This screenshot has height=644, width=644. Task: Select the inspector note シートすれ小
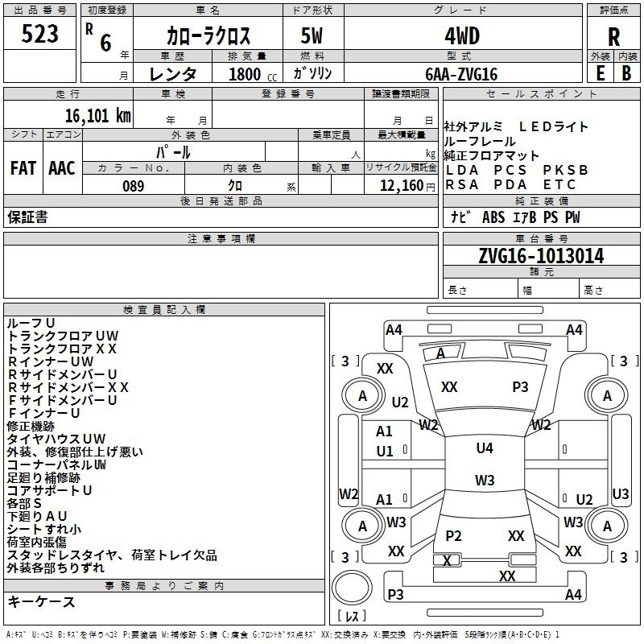pyautogui.click(x=44, y=529)
